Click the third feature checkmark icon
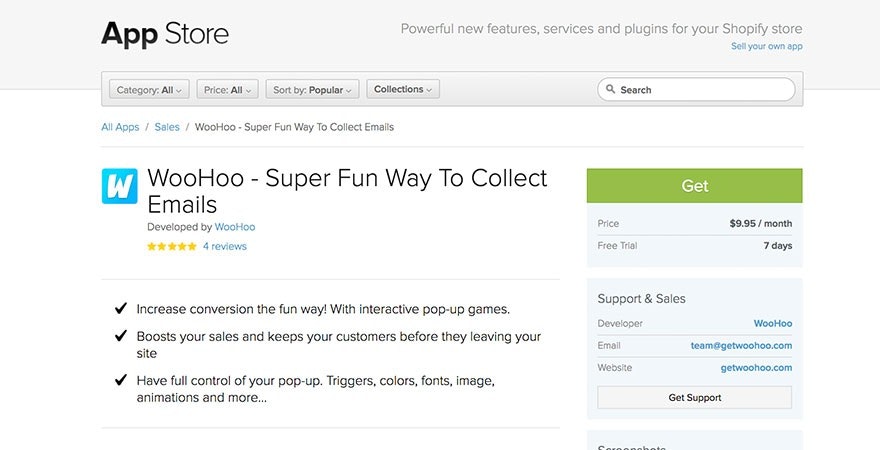Image resolution: width=880 pixels, height=450 pixels. [121, 381]
